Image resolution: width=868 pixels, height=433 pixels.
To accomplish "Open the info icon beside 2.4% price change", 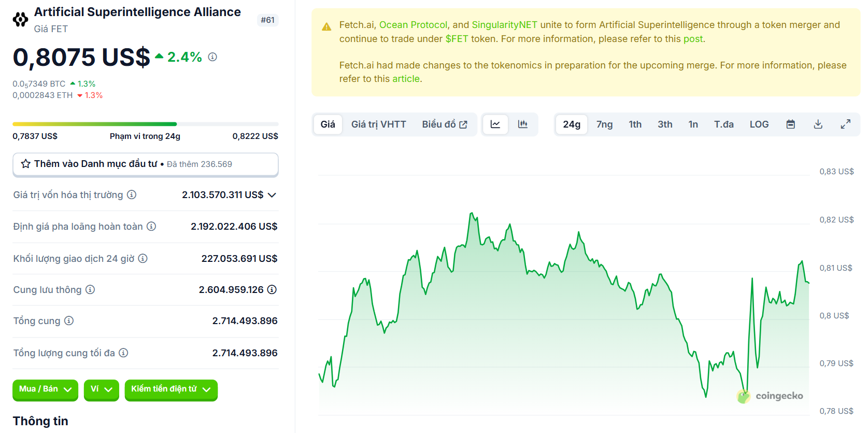I will (212, 57).
